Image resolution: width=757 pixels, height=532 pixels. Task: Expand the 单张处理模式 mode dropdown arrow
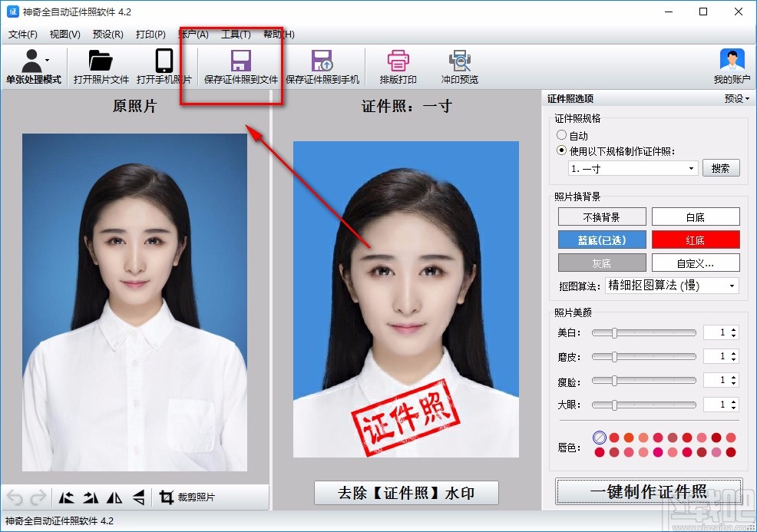(x=48, y=61)
